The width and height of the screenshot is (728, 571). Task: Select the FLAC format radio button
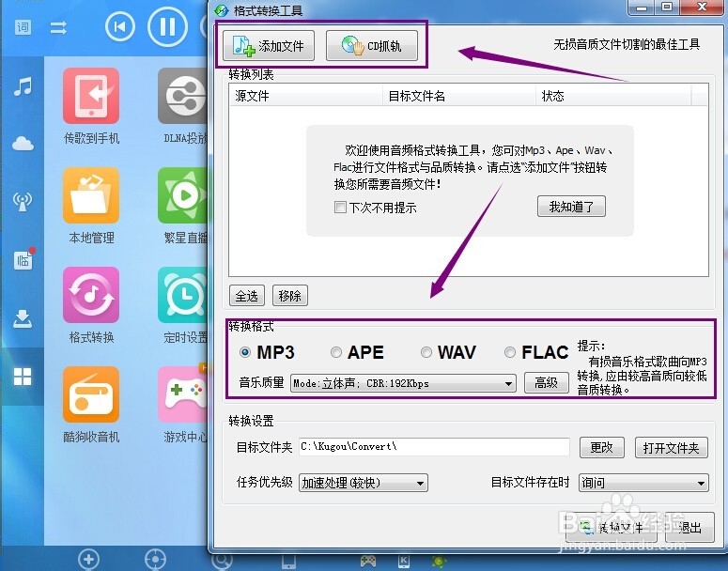point(510,352)
